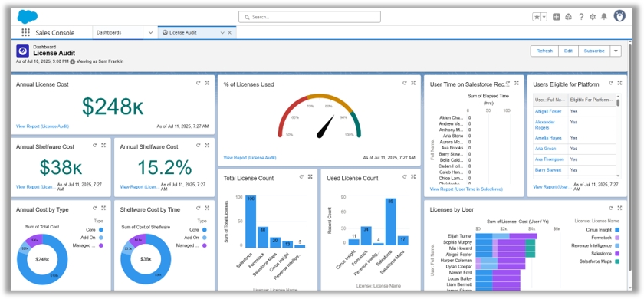Click the global Search field
The height and width of the screenshot is (299, 644).
point(310,17)
